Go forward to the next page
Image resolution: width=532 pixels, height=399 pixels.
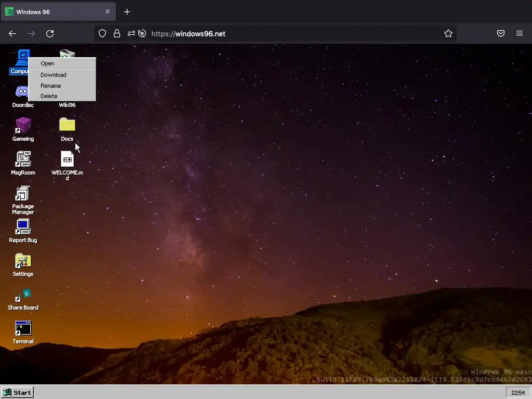point(31,34)
